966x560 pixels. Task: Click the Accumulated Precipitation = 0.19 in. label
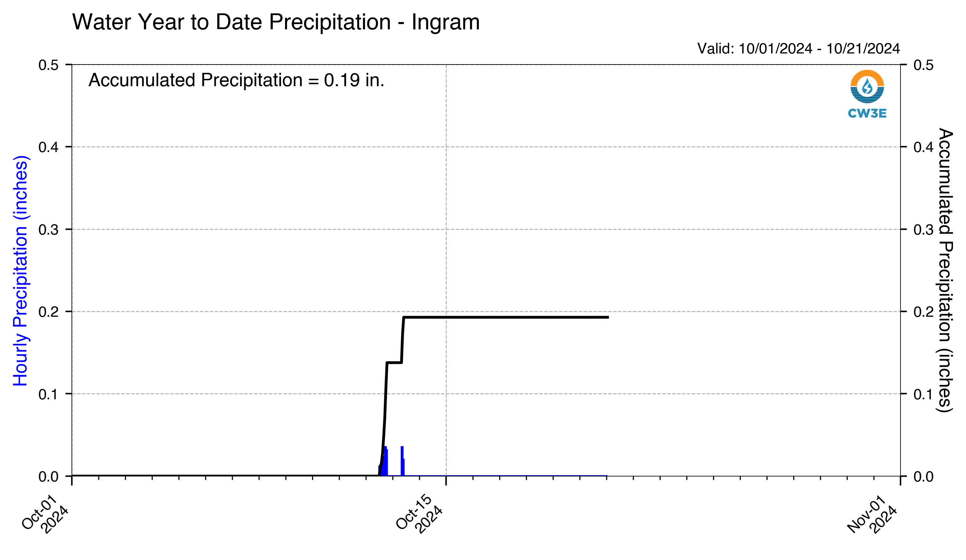236,80
